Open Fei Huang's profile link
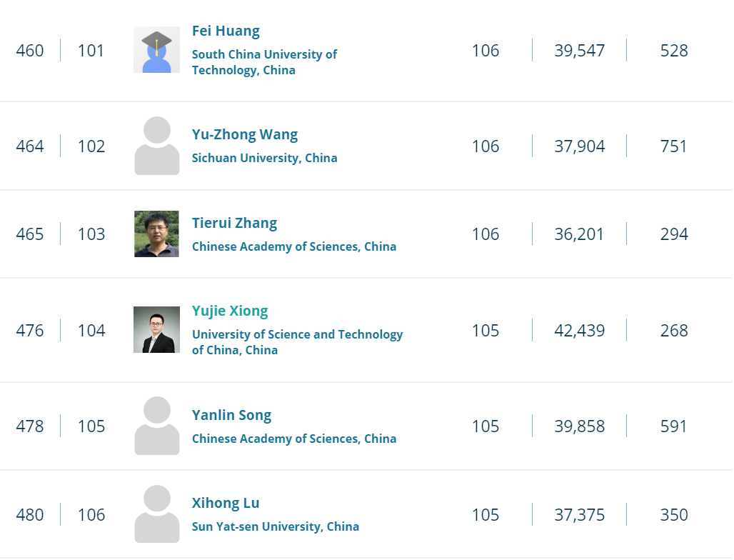The height and width of the screenshot is (560, 734). 226,31
